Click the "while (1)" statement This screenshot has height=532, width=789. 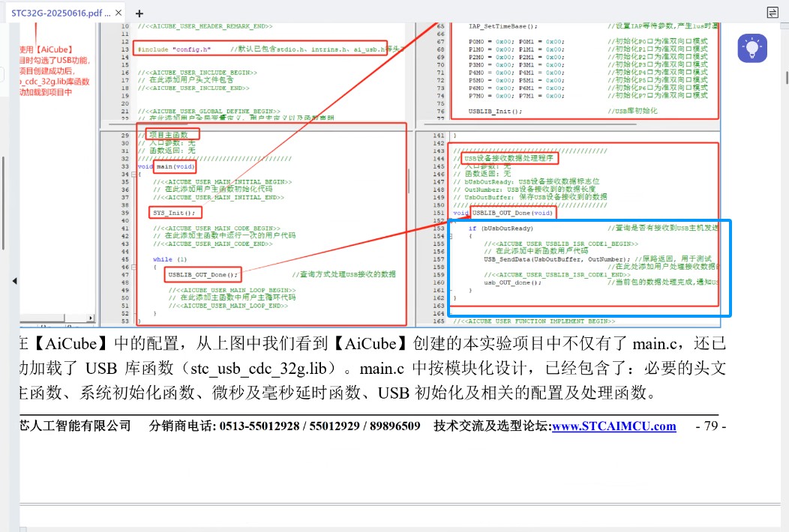tap(169, 259)
